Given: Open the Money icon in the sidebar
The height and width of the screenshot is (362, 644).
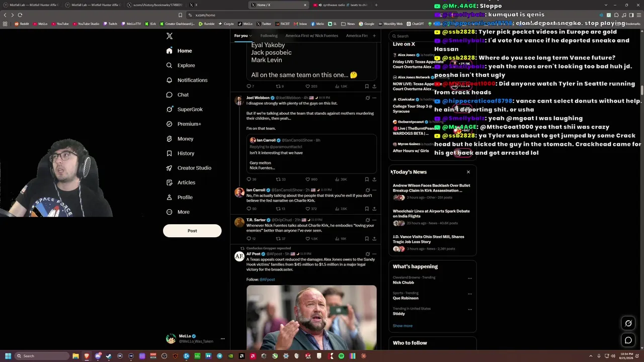Looking at the screenshot, I should pos(170,139).
